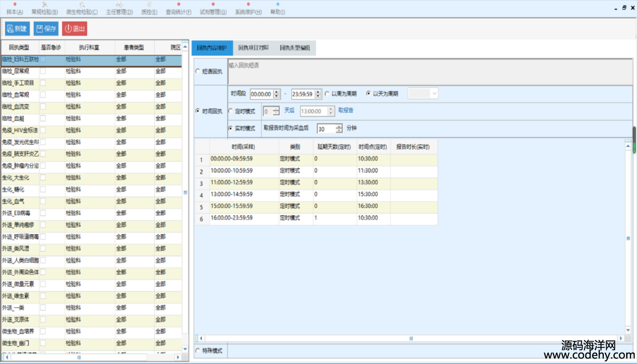Image resolution: width=637 pixels, height=364 pixels.
Task: Click the 16:30:00 time point cell
Action: [374, 207]
